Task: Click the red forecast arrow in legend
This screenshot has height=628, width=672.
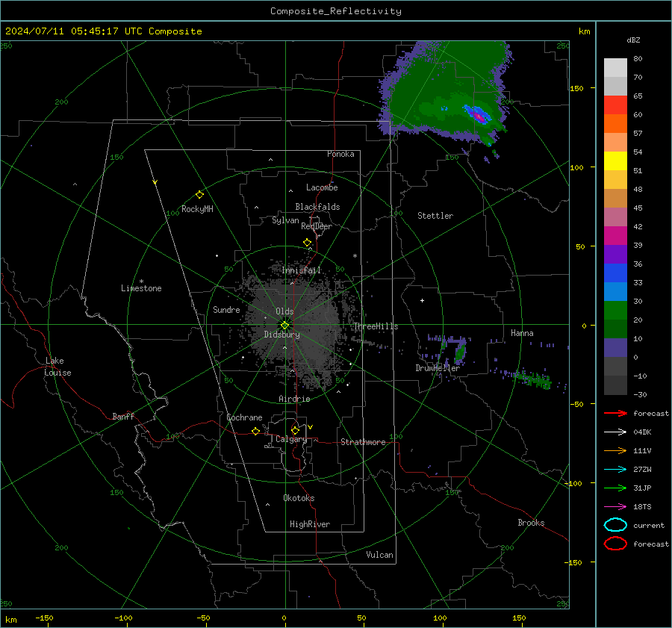Action: 615,413
